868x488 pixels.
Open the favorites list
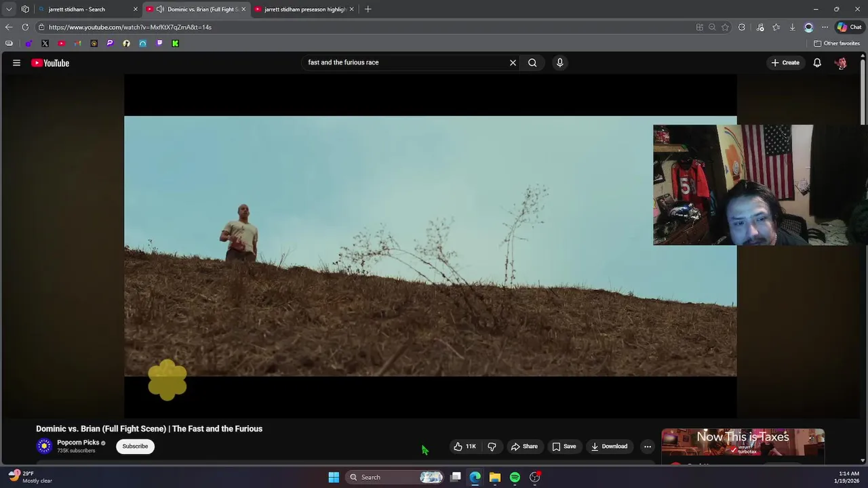click(x=776, y=27)
